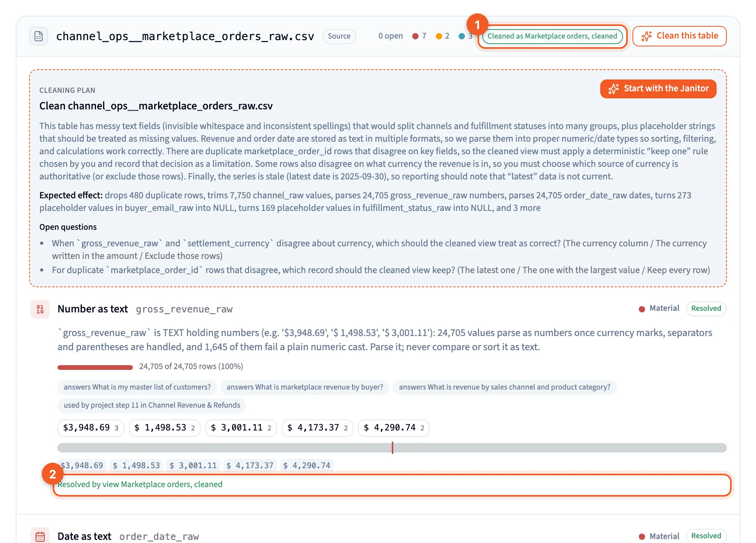Click Resolved badge for order_date_raw
This screenshot has width=756, height=543.
coord(706,536)
